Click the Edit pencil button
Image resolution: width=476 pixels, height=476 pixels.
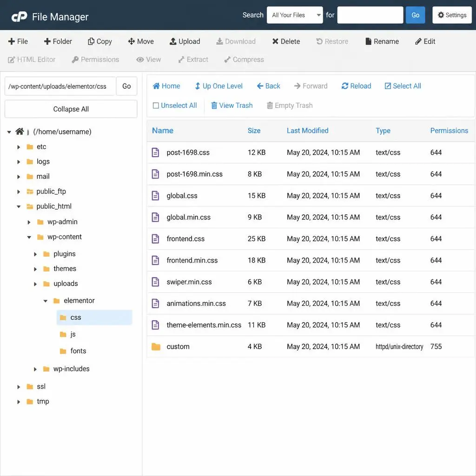tap(425, 41)
